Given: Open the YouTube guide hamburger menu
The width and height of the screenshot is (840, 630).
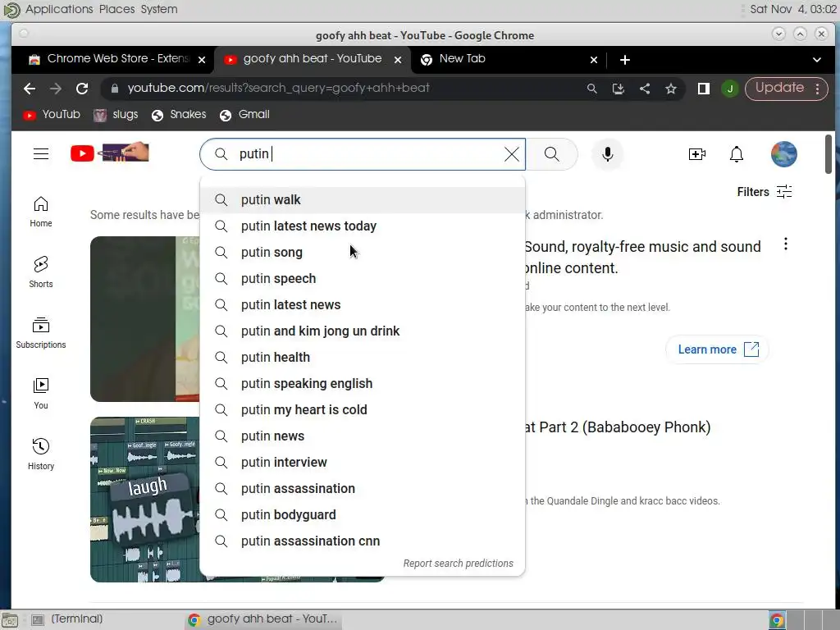Looking at the screenshot, I should pyautogui.click(x=41, y=153).
